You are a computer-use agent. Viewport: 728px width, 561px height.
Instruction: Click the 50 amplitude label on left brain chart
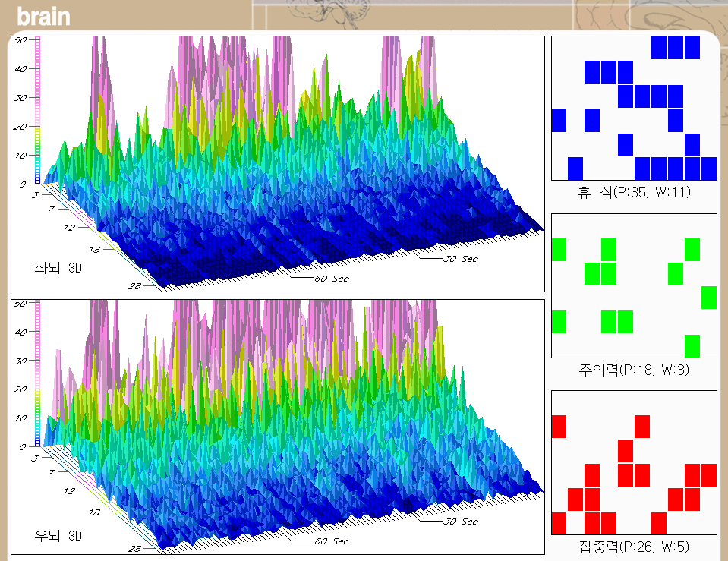(x=20, y=39)
